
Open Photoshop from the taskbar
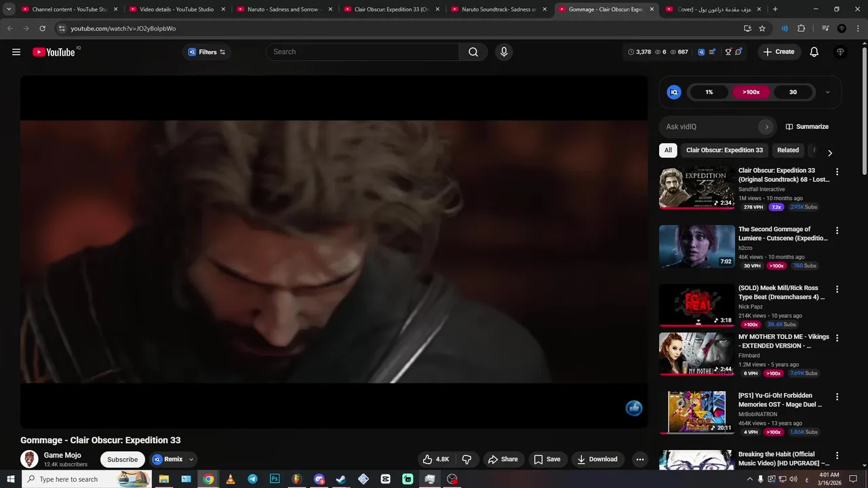point(275,479)
